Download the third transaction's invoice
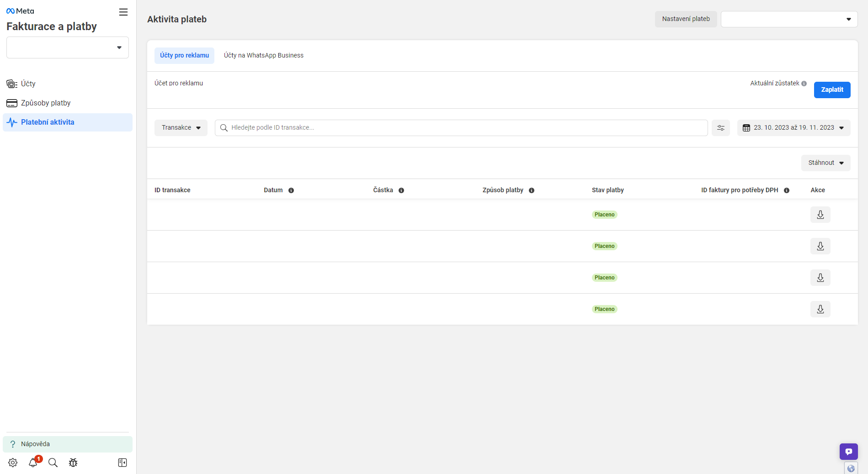The image size is (868, 474). click(820, 278)
